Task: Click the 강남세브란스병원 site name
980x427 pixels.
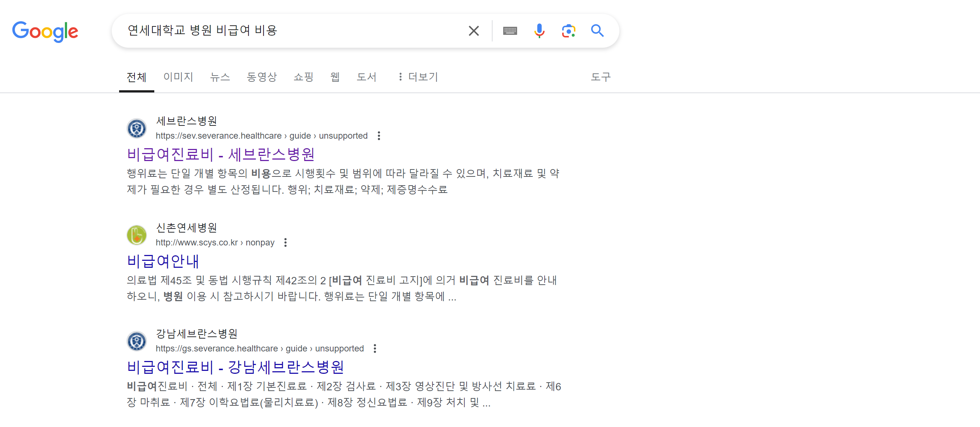Action: [x=197, y=334]
